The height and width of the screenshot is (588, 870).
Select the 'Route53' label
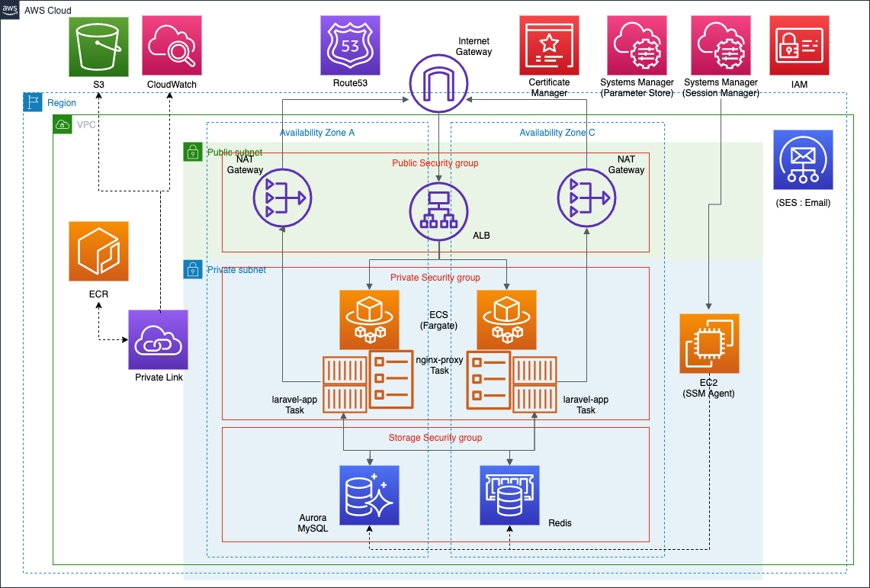click(x=350, y=83)
